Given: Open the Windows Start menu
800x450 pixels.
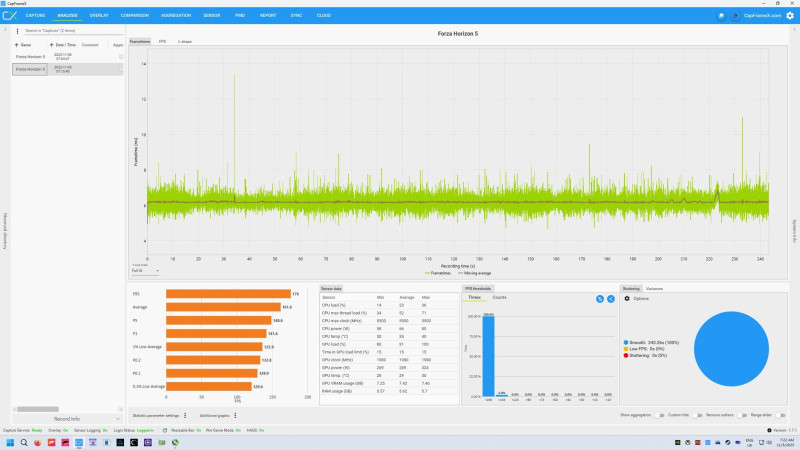Looking at the screenshot, I should tap(10, 442).
